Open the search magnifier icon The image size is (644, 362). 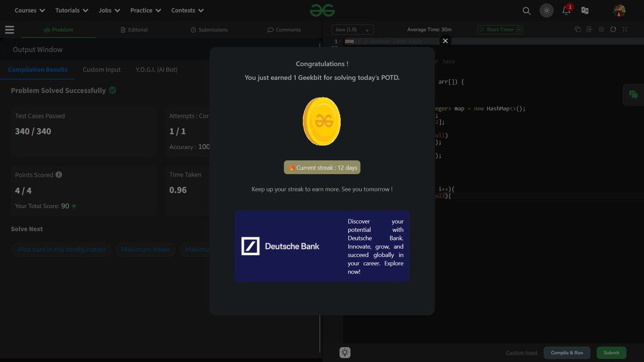[526, 11]
